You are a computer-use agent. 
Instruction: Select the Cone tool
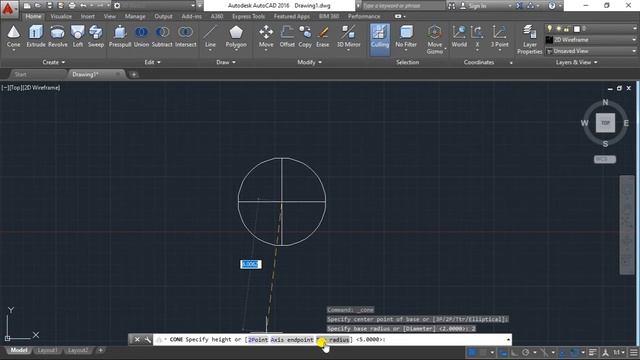coord(13,37)
